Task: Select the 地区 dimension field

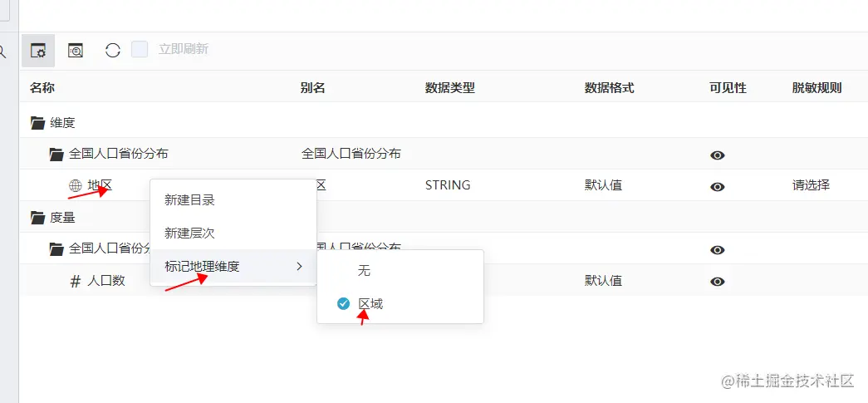Action: point(100,185)
